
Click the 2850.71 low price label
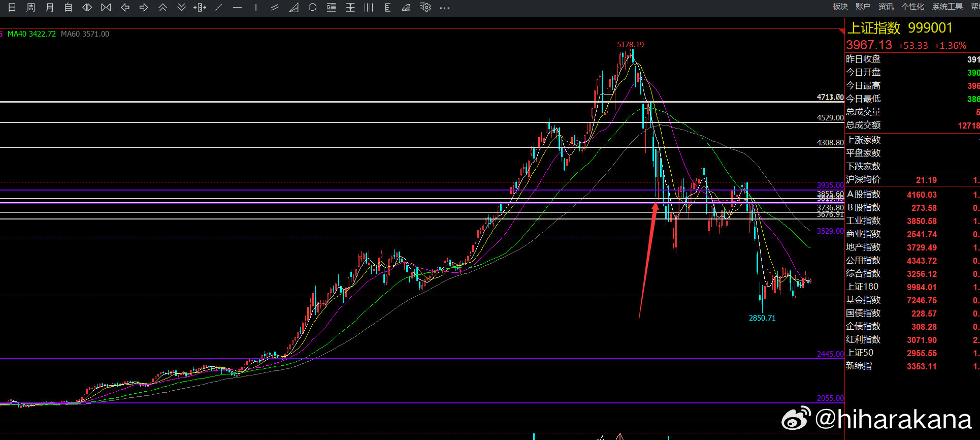[762, 318]
